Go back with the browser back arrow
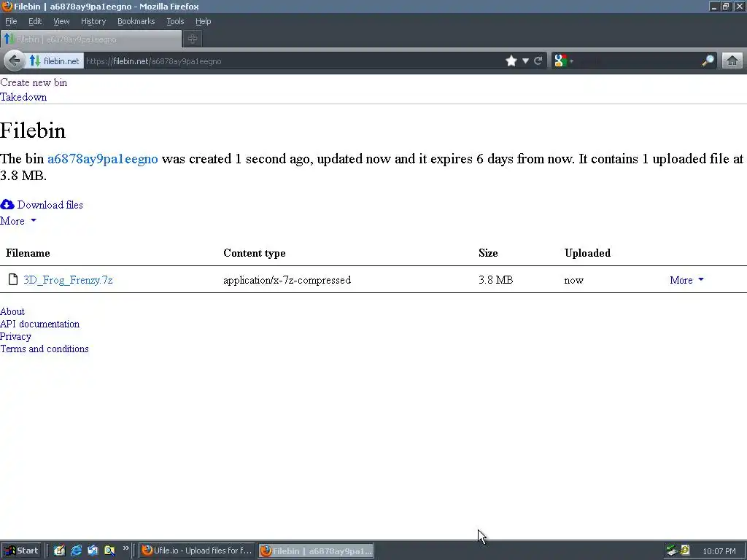This screenshot has height=560, width=747. tap(15, 61)
